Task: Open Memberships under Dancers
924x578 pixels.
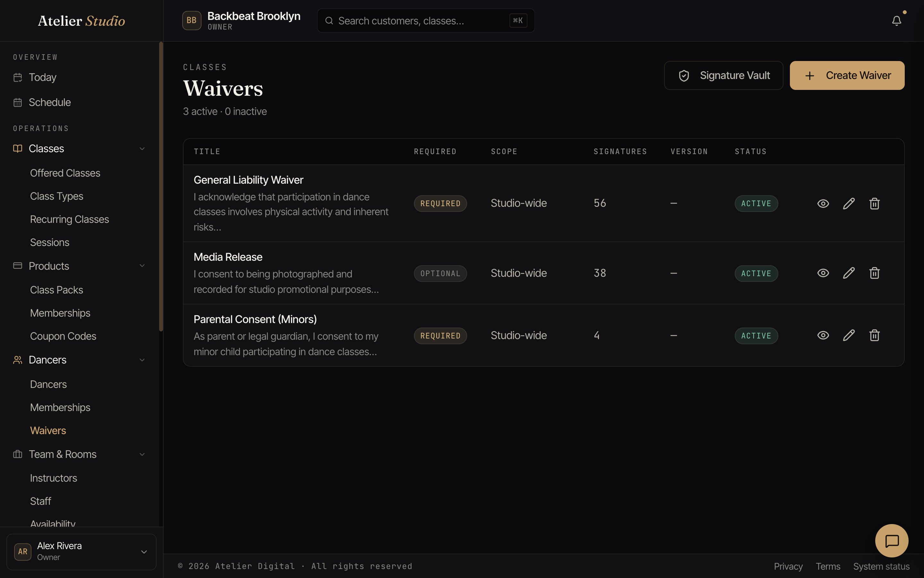Action: tap(60, 407)
